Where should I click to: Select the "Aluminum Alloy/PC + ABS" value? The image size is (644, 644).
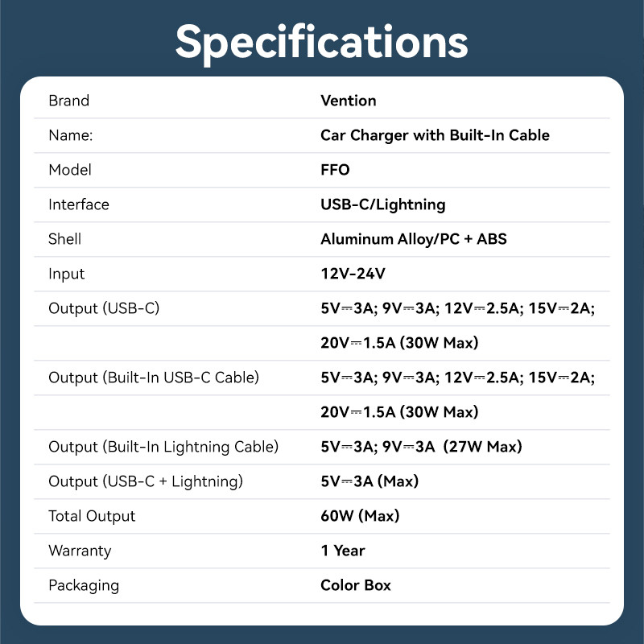[x=413, y=239]
